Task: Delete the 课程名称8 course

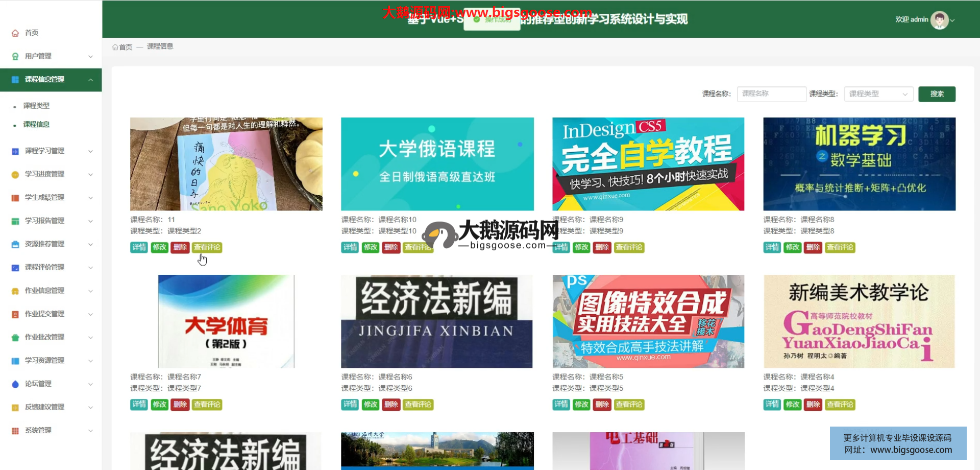Action: coord(813,247)
